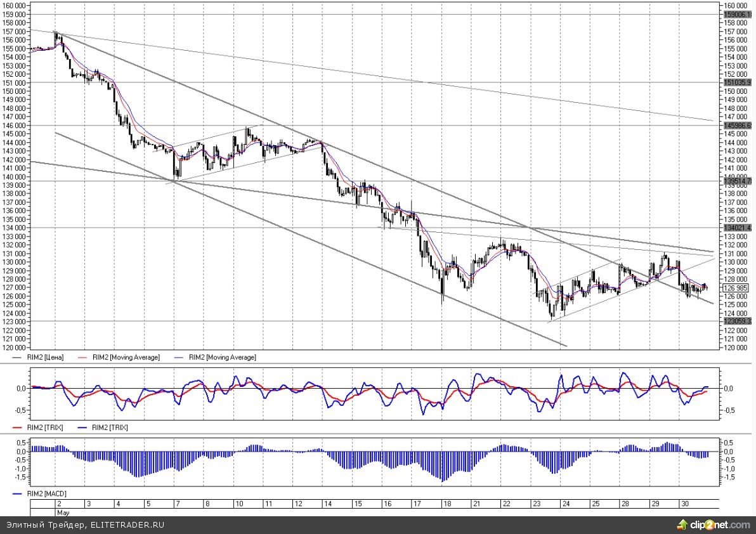Click the clip2net.com logo icon
The height and width of the screenshot is (534, 756).
pyautogui.click(x=682, y=524)
